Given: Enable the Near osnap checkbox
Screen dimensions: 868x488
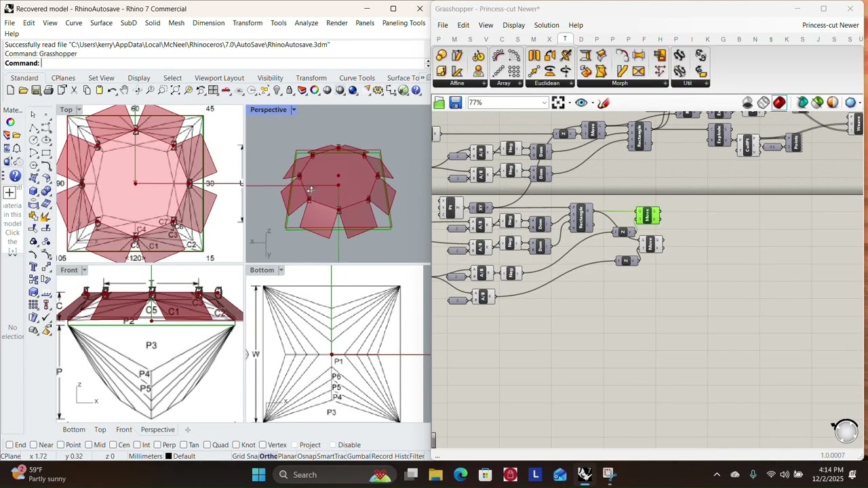Looking at the screenshot, I should (x=34, y=445).
